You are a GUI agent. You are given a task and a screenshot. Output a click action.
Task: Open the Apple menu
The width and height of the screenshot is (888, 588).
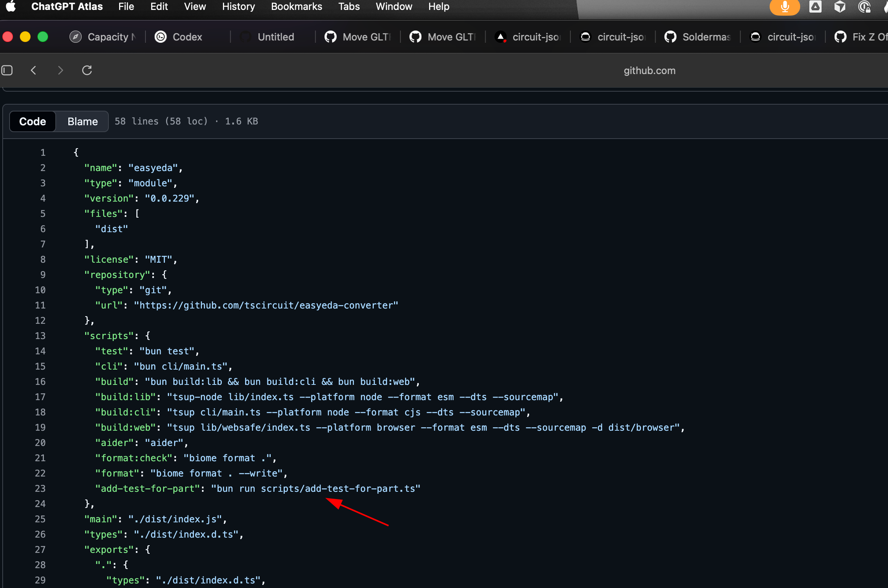(11, 6)
